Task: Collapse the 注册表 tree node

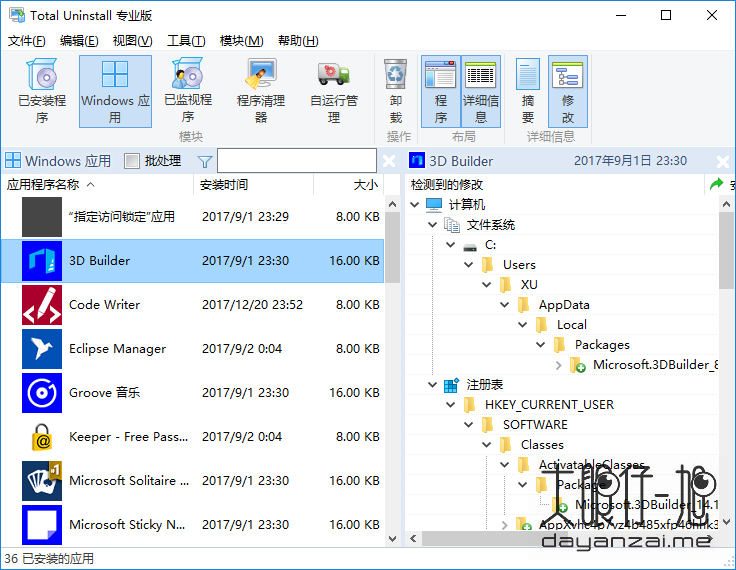Action: click(432, 385)
